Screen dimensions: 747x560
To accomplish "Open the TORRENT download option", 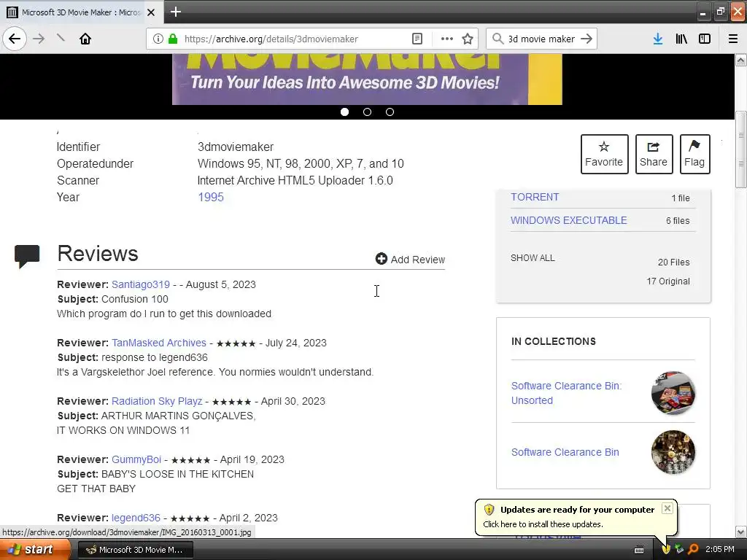I will [535, 197].
